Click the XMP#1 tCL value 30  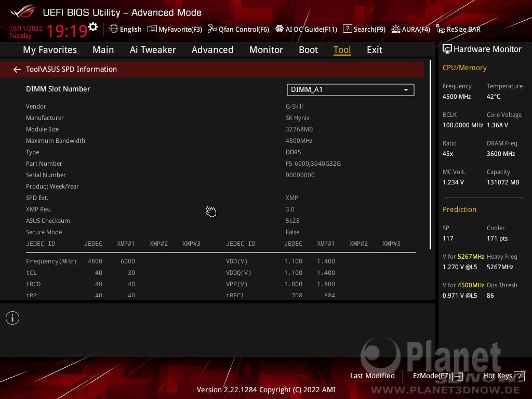coord(131,273)
